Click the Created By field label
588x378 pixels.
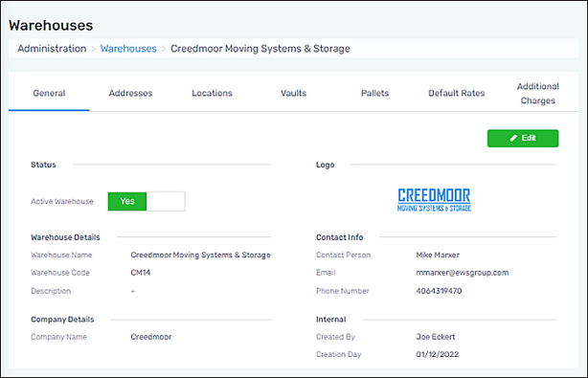point(335,337)
